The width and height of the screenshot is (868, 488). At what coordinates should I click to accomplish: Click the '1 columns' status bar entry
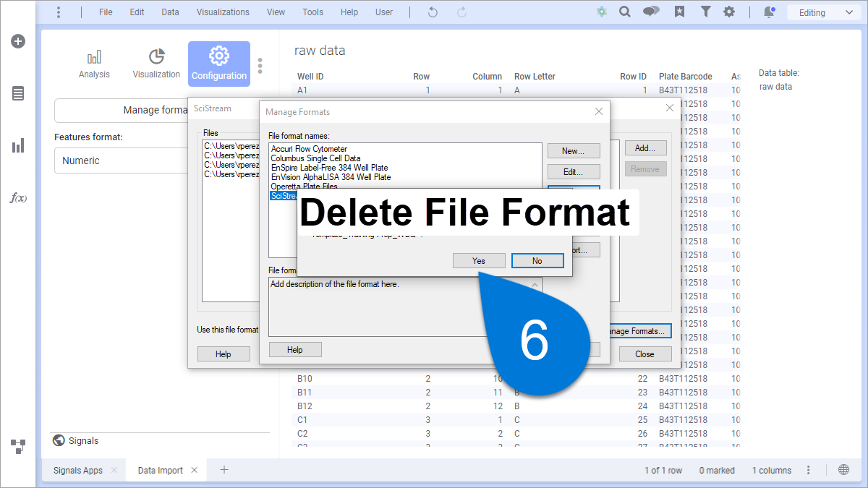[772, 470]
